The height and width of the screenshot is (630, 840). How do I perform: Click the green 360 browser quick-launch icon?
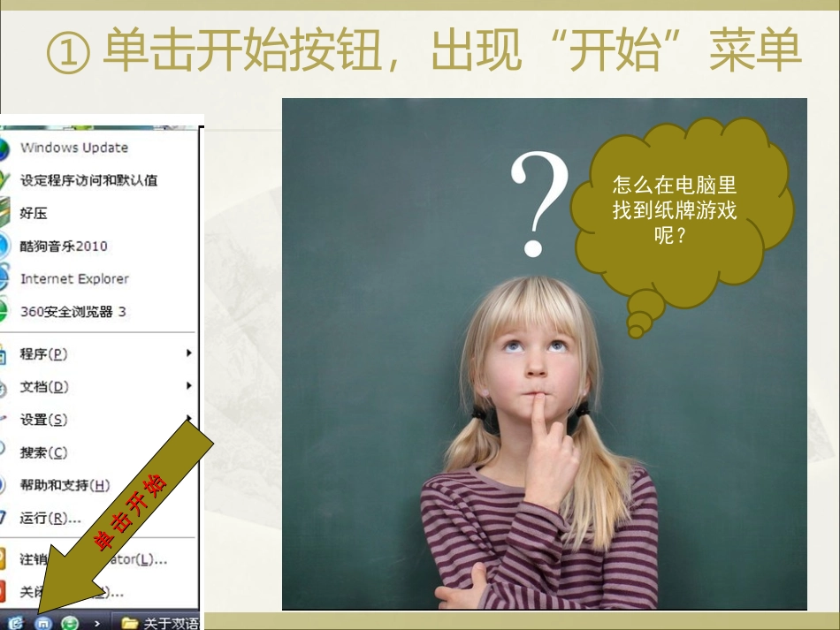pyautogui.click(x=70, y=623)
